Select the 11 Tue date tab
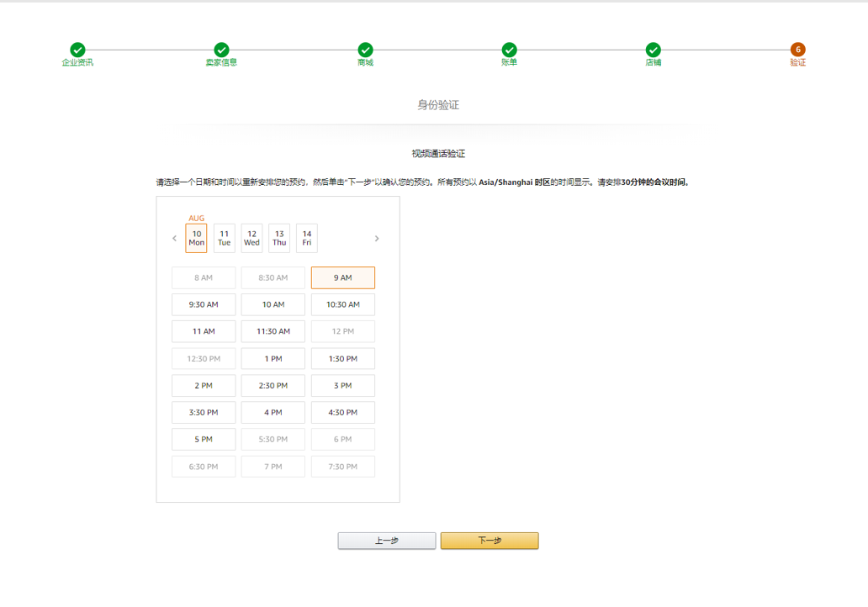This screenshot has width=868, height=607. click(x=223, y=238)
